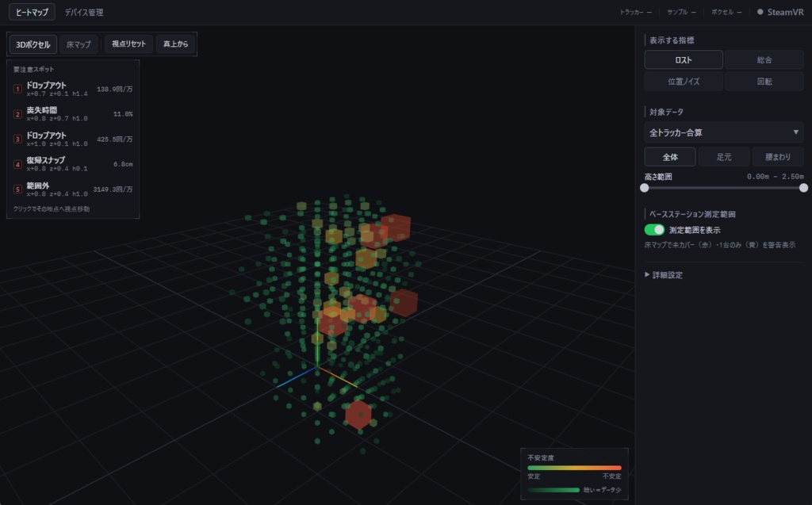Switch to the 床マップ view
Viewport: 812px width, 505px height.
point(79,44)
